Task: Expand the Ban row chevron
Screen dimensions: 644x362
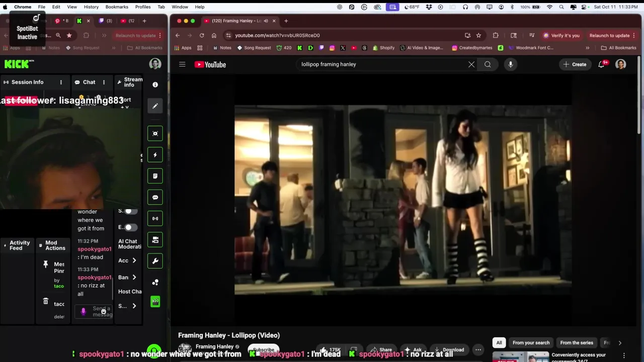Action: pos(134,277)
